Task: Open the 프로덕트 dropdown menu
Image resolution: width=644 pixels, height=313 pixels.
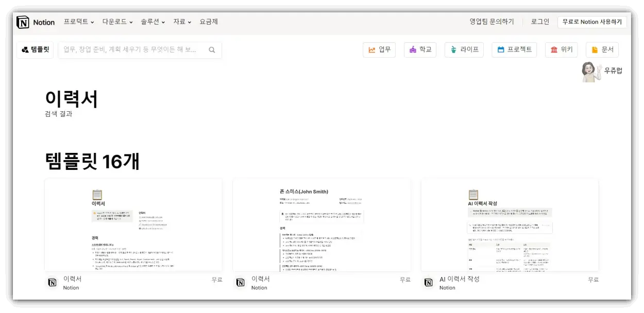Action: click(x=79, y=22)
